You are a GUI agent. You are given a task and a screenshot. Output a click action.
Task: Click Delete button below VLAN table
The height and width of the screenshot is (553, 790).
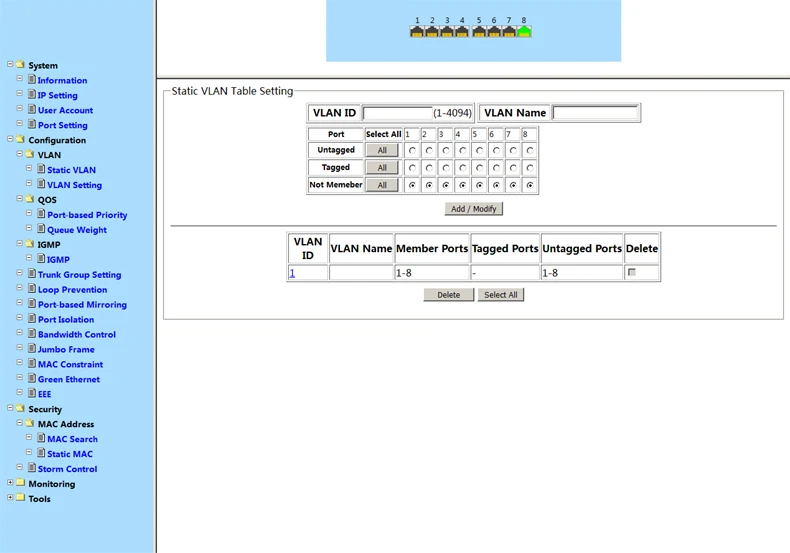[x=448, y=295]
